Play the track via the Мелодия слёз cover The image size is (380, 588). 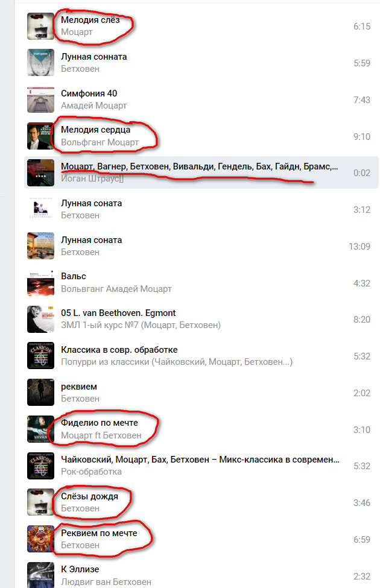(x=40, y=27)
